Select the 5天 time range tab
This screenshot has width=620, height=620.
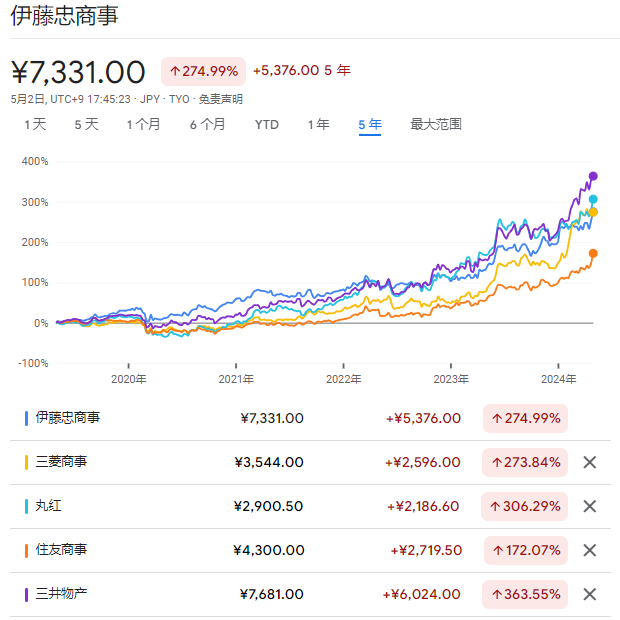click(x=86, y=124)
